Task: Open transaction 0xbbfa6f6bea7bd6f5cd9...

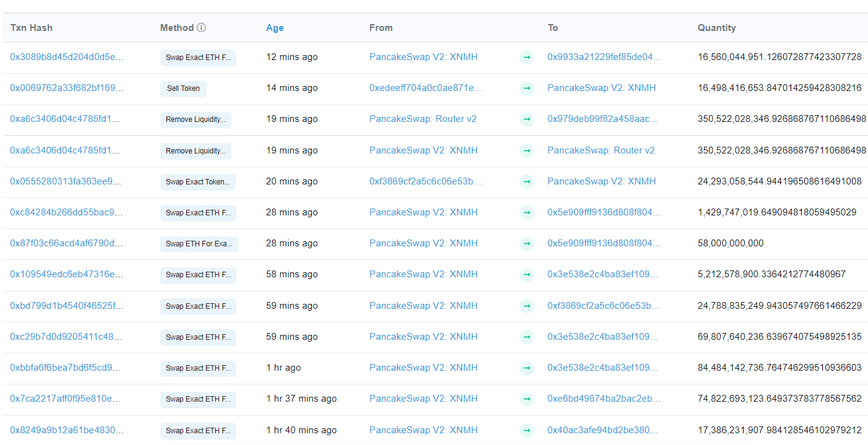Action: [67, 368]
